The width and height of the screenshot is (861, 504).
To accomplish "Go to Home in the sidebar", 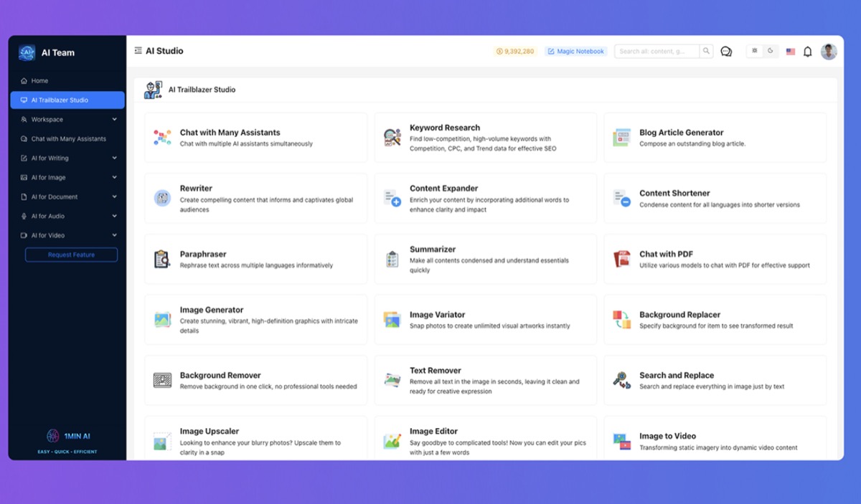I will pos(39,81).
